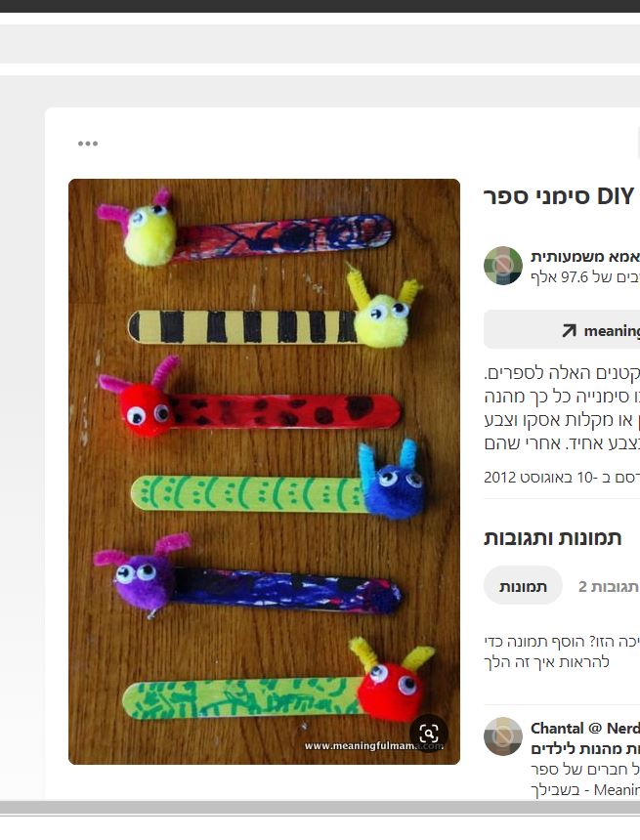Click the arrow icon on meaningfulmama link
This screenshot has width=640, height=840.
point(570,330)
